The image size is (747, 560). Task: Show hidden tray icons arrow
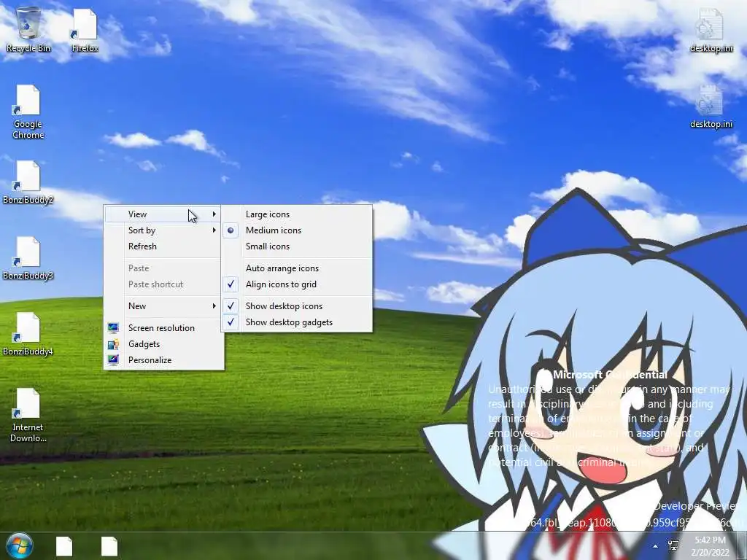tap(656, 546)
